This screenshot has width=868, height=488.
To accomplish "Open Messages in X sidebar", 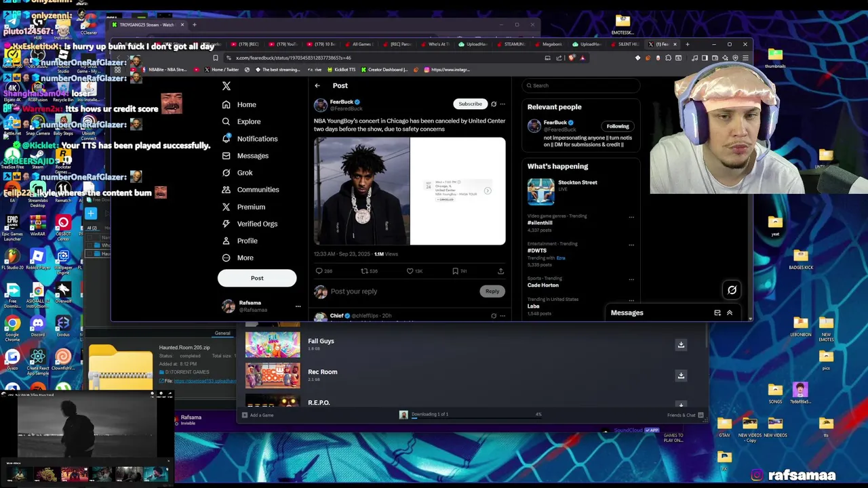I will [x=245, y=155].
